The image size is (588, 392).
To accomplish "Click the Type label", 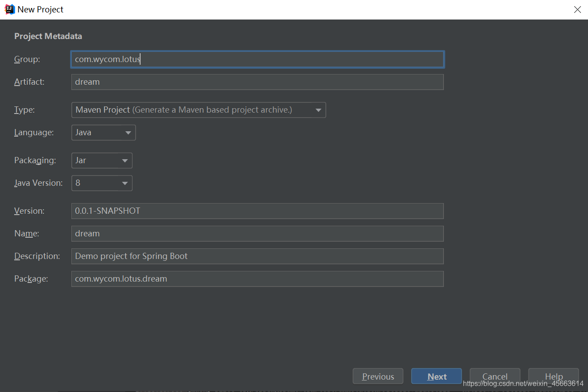I will tap(24, 110).
